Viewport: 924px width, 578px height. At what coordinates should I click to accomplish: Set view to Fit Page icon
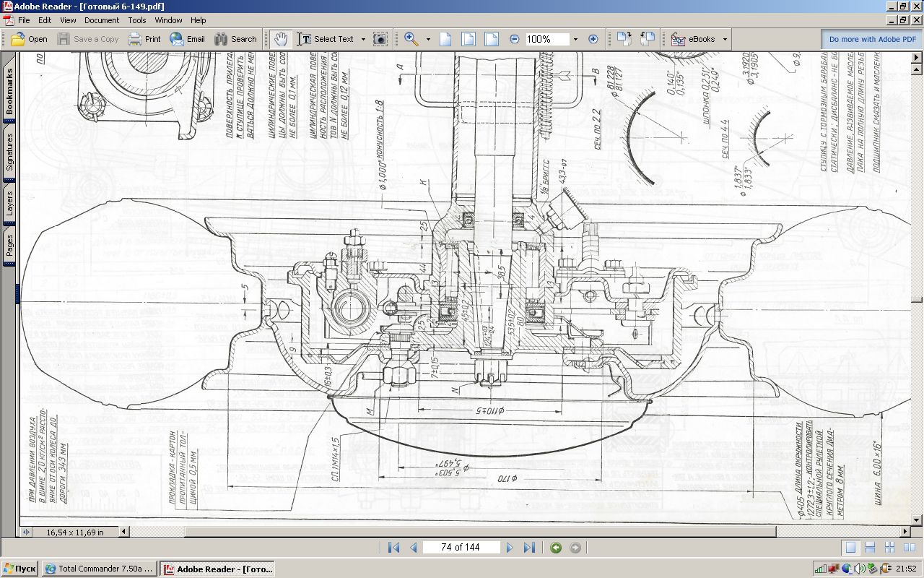click(x=468, y=39)
